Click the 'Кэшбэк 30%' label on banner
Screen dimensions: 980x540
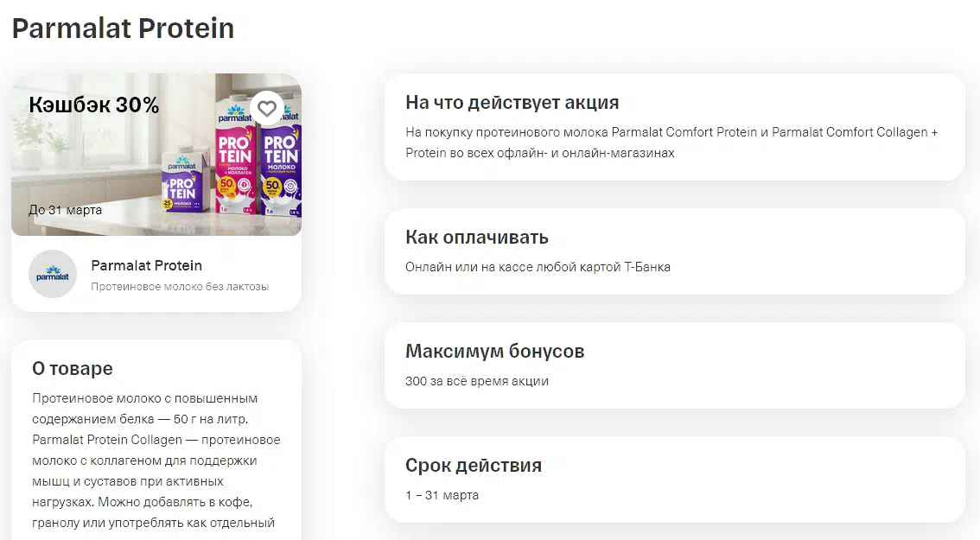tap(93, 105)
